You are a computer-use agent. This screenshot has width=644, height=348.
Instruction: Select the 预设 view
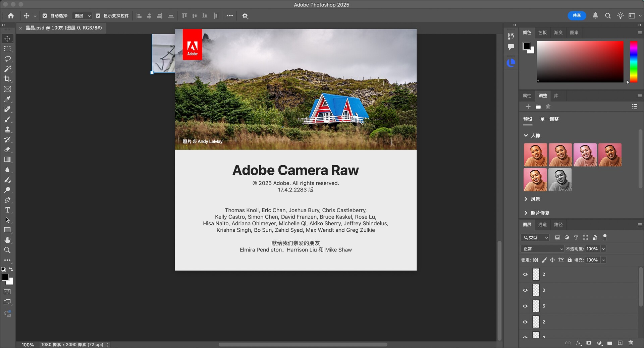pyautogui.click(x=528, y=119)
